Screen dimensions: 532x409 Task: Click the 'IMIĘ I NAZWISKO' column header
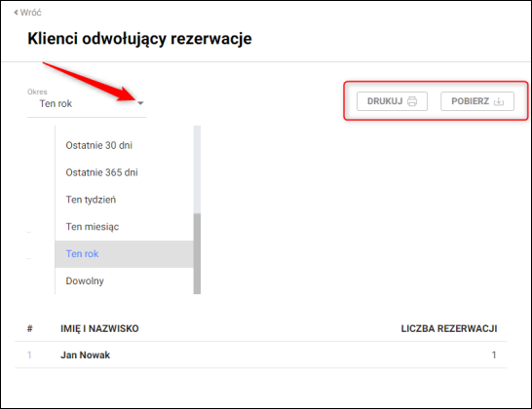tap(99, 328)
